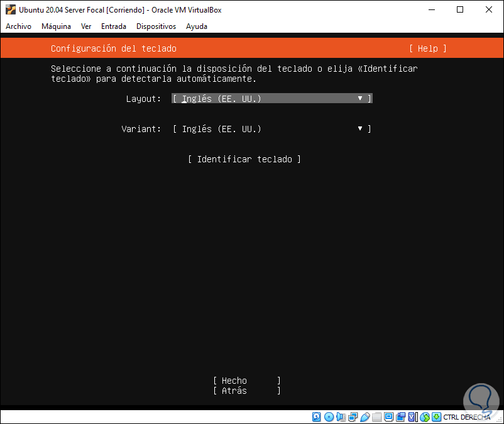Click the keyboard capture green arrow icon
504x424 pixels.
click(x=437, y=417)
